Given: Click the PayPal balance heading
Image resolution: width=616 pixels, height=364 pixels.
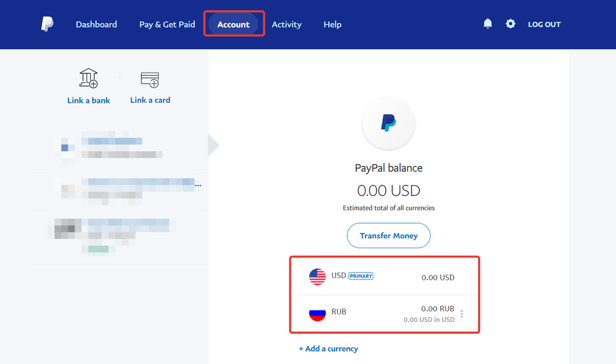Looking at the screenshot, I should (389, 168).
